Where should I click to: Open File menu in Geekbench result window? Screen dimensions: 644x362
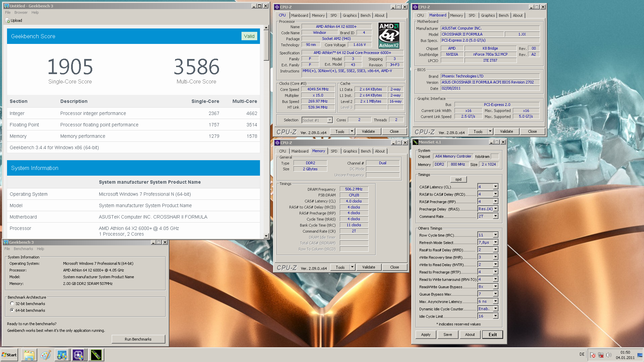point(8,12)
